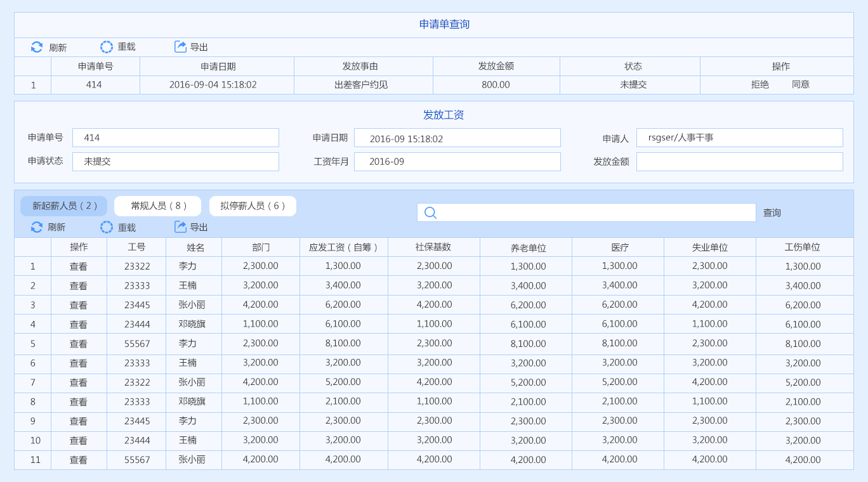Click the 申请人 field showing rsgser/人事干事
This screenshot has width=868, height=482.
click(739, 138)
